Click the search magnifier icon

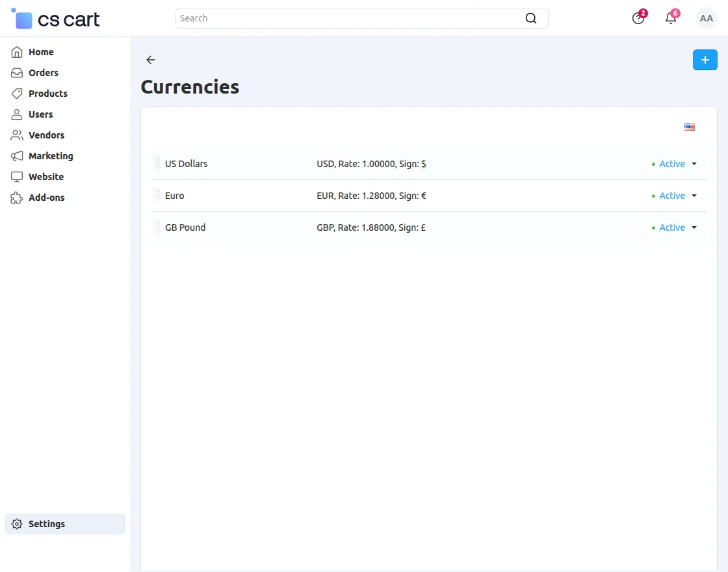(530, 18)
